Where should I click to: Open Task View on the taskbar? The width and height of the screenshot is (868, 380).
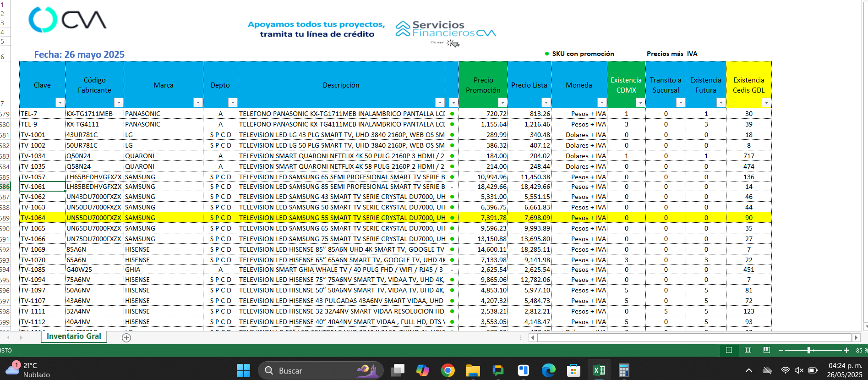click(398, 370)
